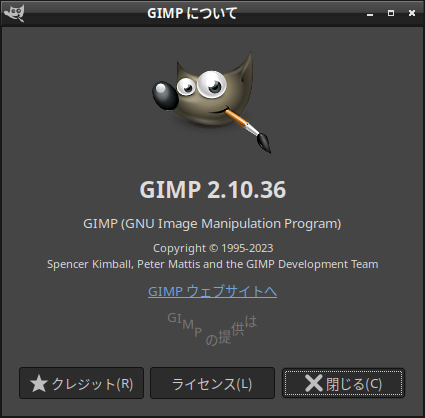This screenshot has height=418, width=425.
Task: Close the dialog with 閉じる(C) button
Action: pos(343,383)
